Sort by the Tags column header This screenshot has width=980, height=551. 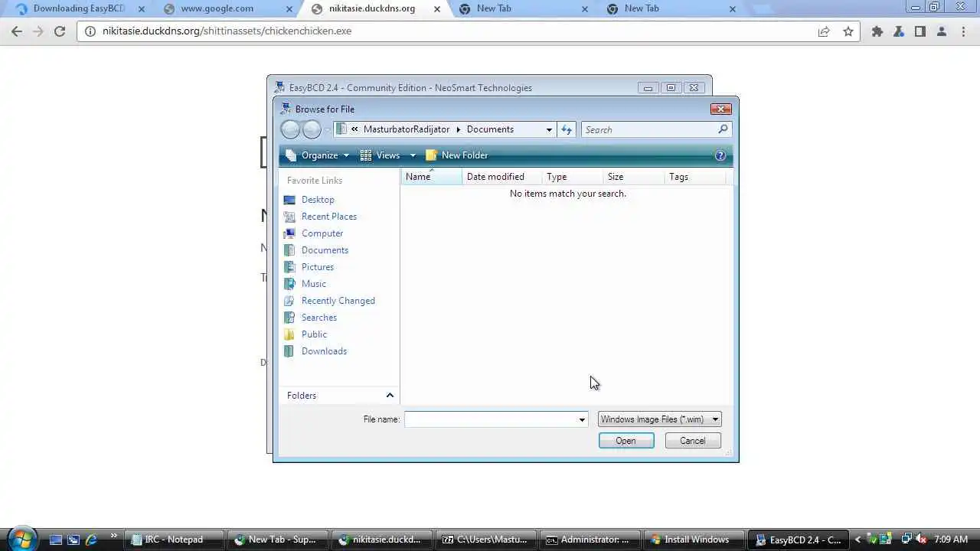coord(694,177)
